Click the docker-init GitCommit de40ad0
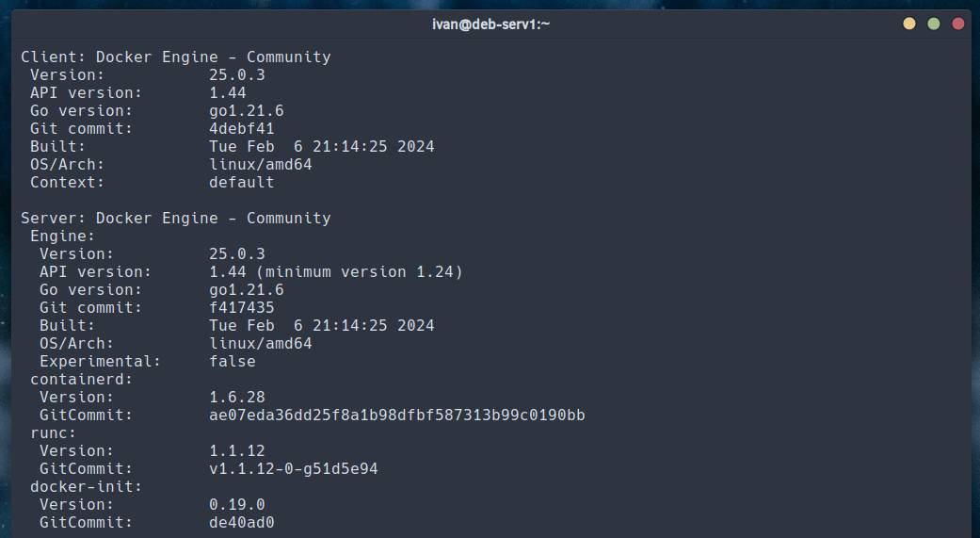The width and height of the screenshot is (980, 538). click(x=242, y=523)
